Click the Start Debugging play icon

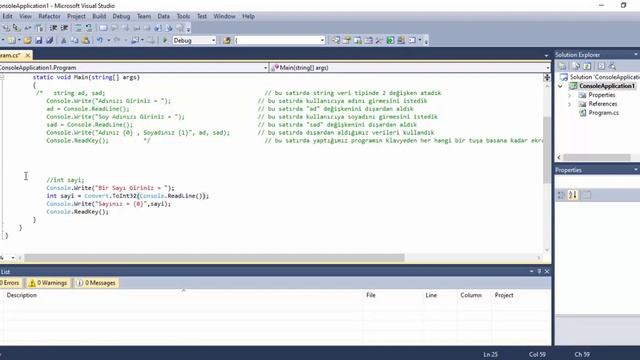pos(165,40)
